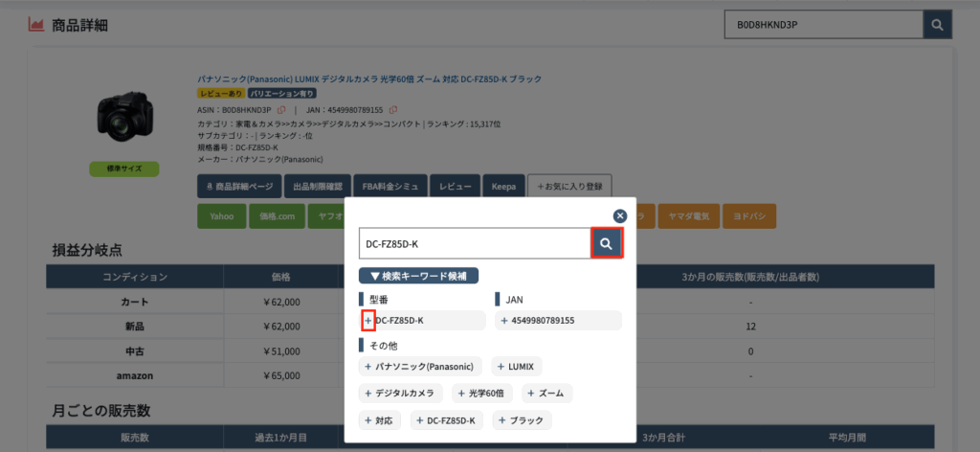Add DC-FZ85D-K chip under その他
Screen dimensions: 980x452
coord(448,420)
